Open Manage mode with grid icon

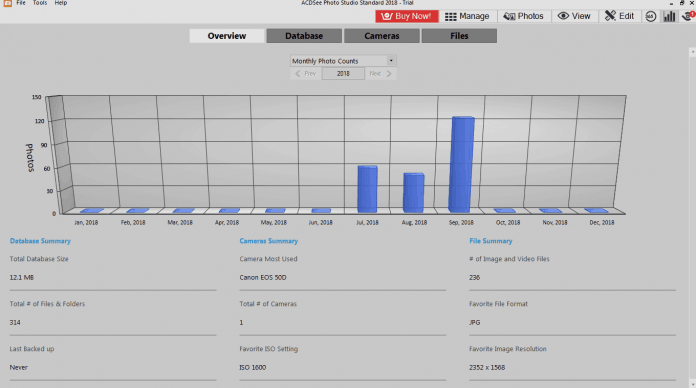tap(467, 16)
